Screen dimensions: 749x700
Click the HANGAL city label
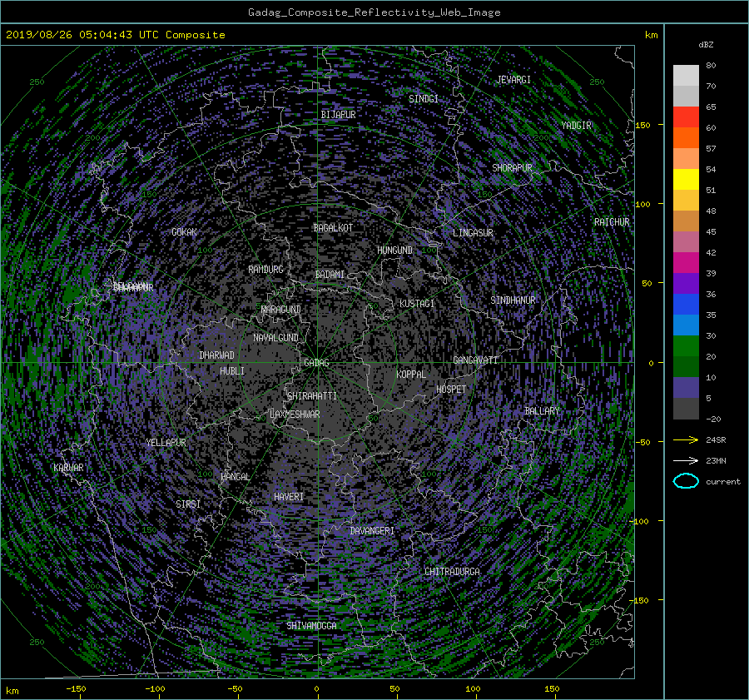pyautogui.click(x=235, y=477)
